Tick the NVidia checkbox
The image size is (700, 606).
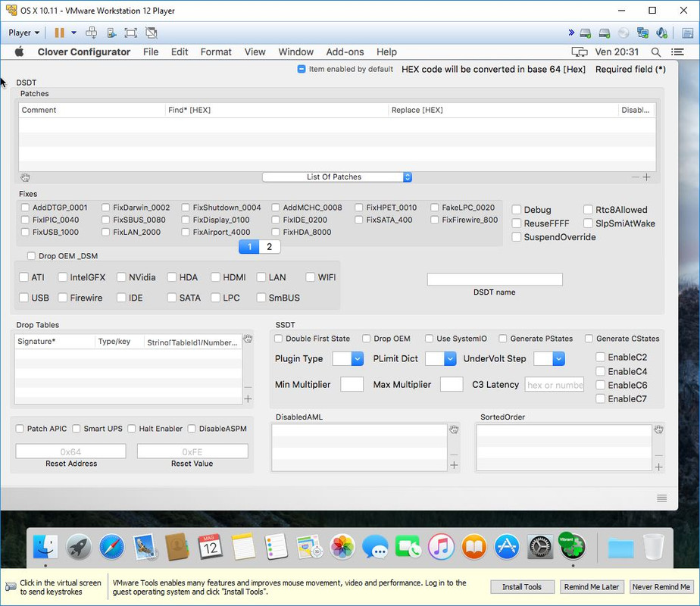(121, 277)
